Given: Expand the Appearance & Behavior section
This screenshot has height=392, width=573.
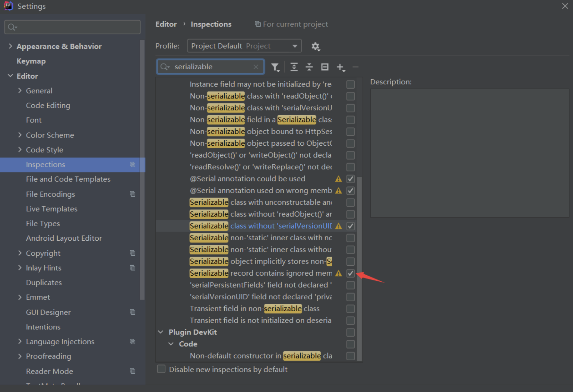Looking at the screenshot, I should click(11, 46).
